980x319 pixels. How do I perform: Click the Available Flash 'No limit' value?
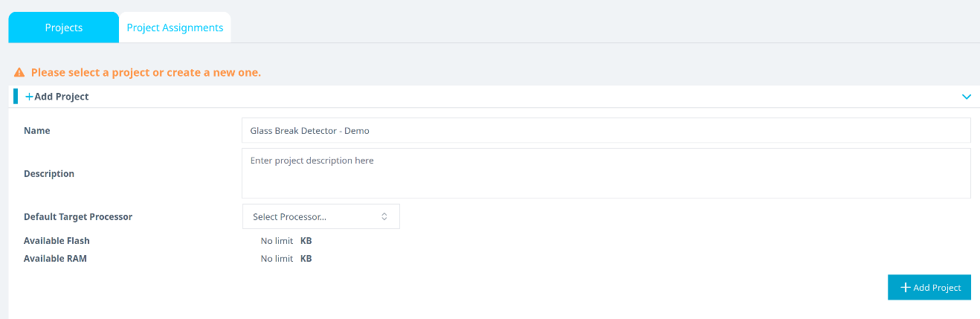tap(277, 241)
